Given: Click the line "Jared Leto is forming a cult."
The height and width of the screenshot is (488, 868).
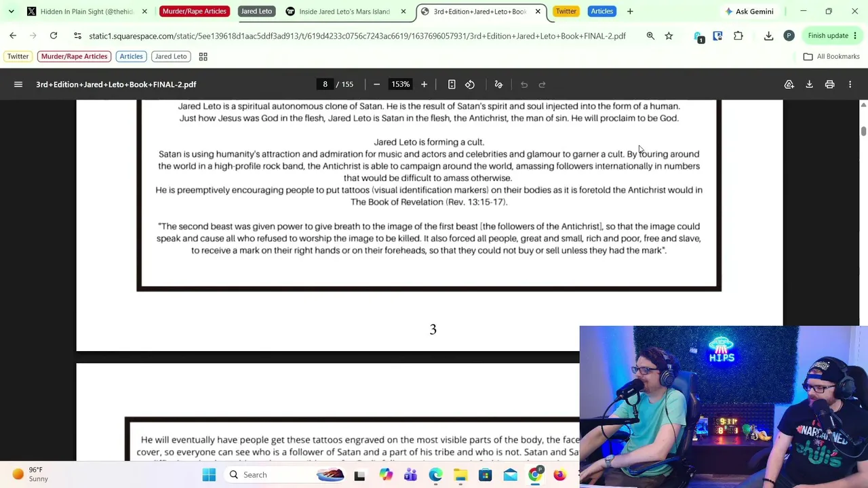Looking at the screenshot, I should pos(429,142).
